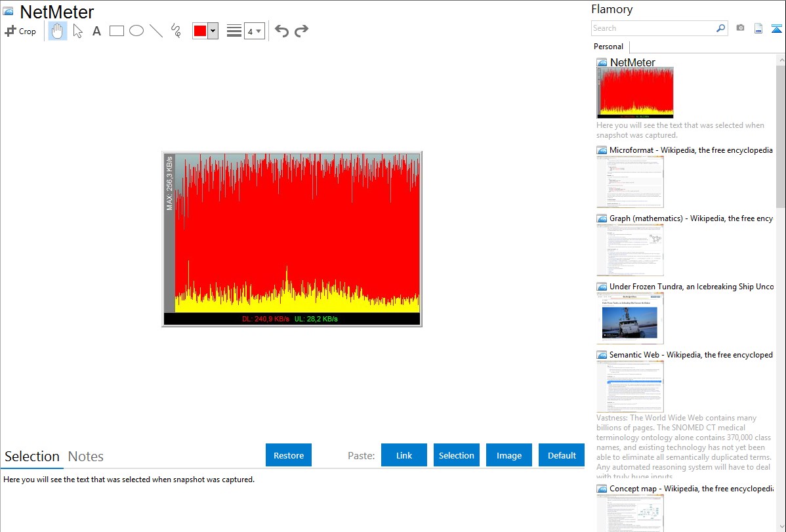786x532 pixels.
Task: Click icon beside Microformat snapshot title
Action: tap(602, 150)
